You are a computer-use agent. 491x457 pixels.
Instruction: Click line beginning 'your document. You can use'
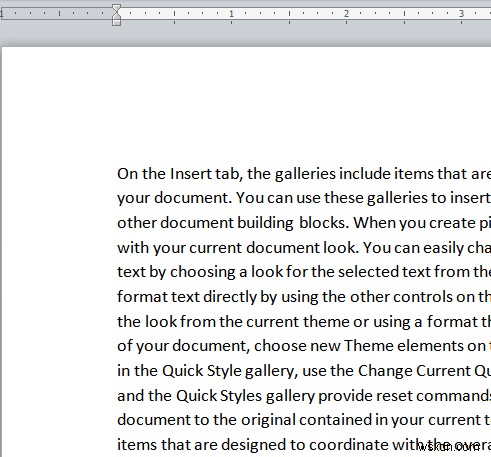[x=304, y=198]
